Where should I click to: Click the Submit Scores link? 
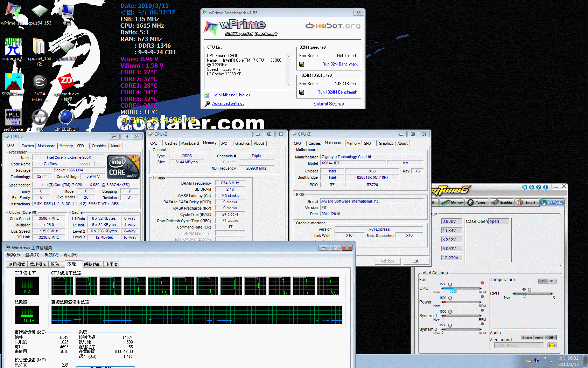(x=329, y=104)
